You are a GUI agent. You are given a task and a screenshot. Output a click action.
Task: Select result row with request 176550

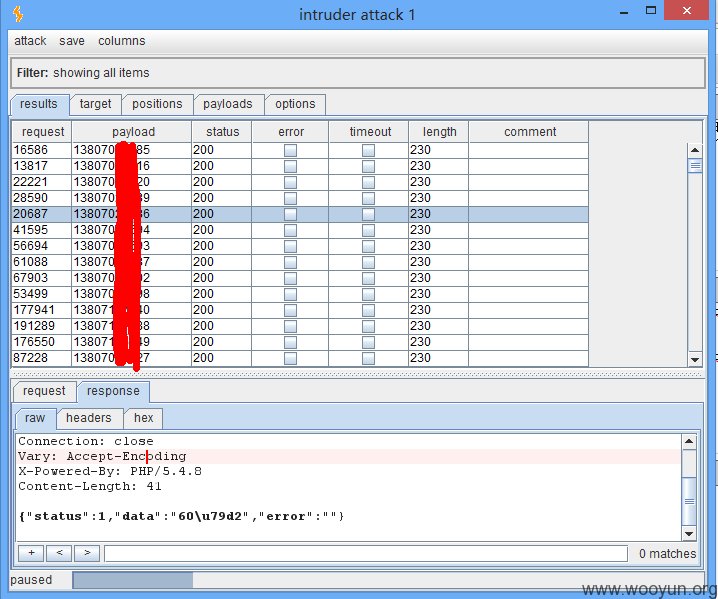pos(300,343)
